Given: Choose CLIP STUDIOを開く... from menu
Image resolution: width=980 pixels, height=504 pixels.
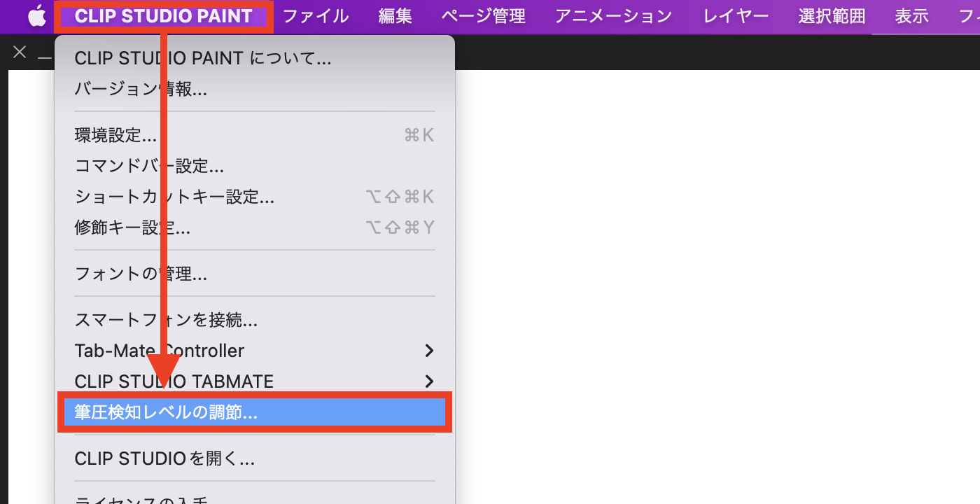Looking at the screenshot, I should [164, 458].
